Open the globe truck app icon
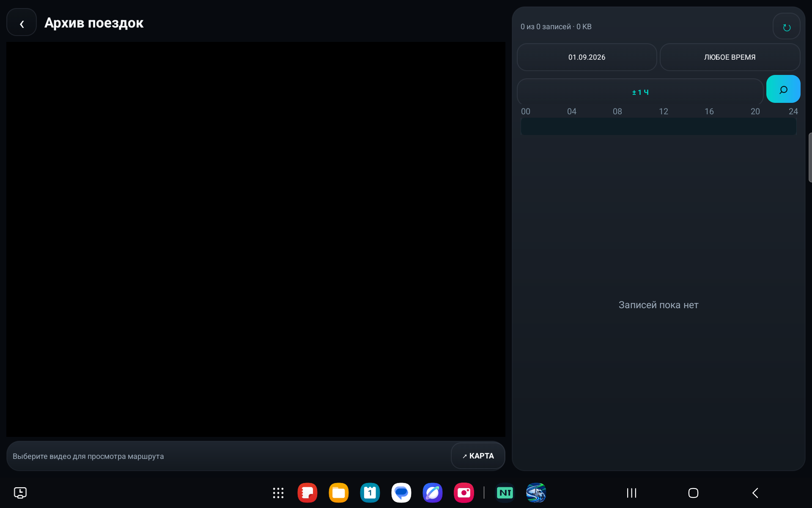 pos(536,493)
